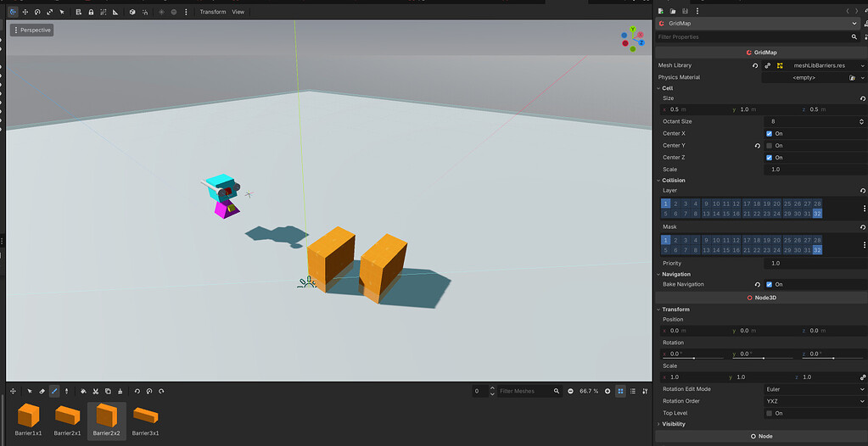The width and height of the screenshot is (868, 446).
Task: Toggle collision Mask bit 32
Action: click(817, 250)
